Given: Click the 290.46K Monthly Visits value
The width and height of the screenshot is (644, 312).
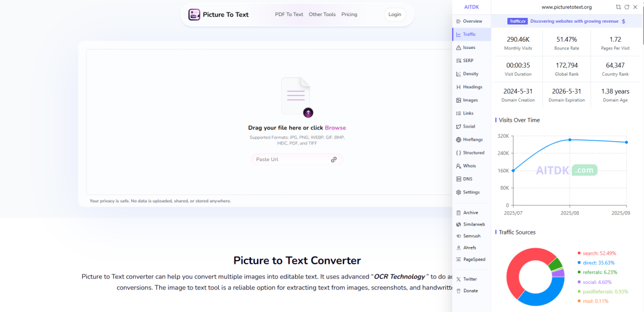Looking at the screenshot, I should (518, 39).
